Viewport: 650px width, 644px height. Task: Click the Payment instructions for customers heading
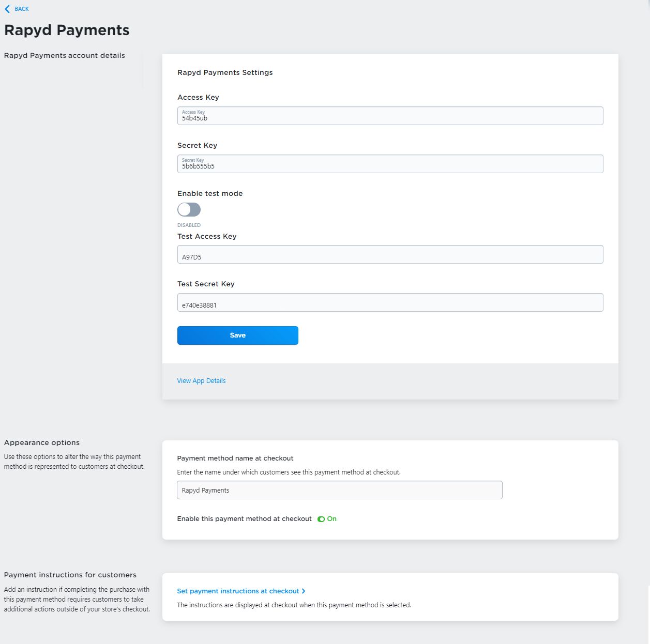pos(70,575)
